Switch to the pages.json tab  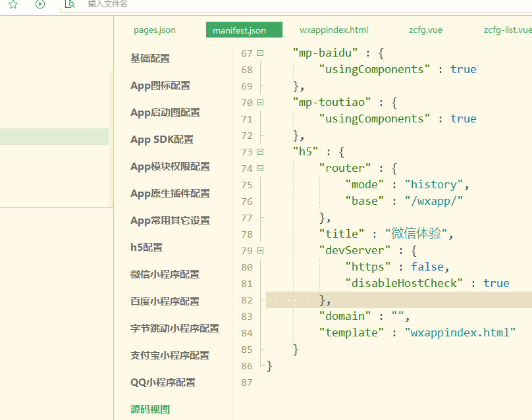(154, 30)
